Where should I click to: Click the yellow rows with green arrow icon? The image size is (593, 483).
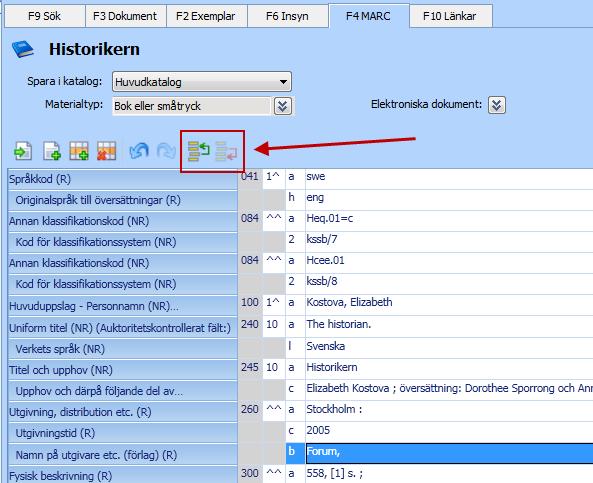(x=199, y=151)
